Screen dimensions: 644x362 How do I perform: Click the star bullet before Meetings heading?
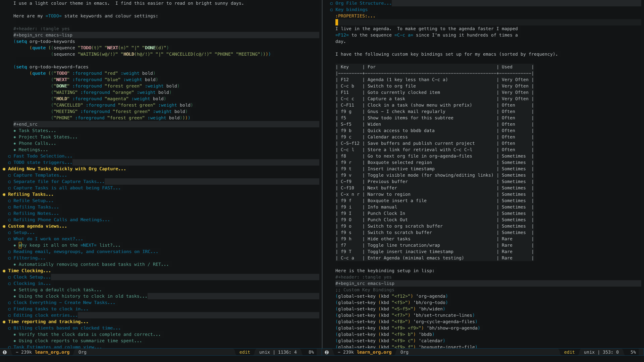point(15,150)
